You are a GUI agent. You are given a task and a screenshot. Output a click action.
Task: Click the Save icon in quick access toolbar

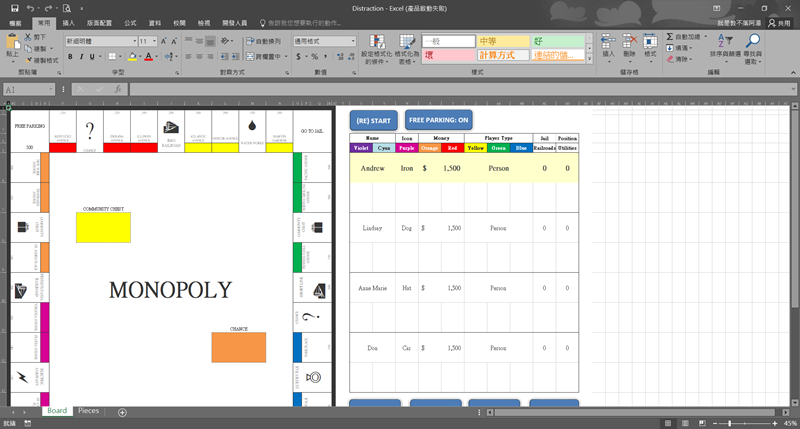pos(14,8)
